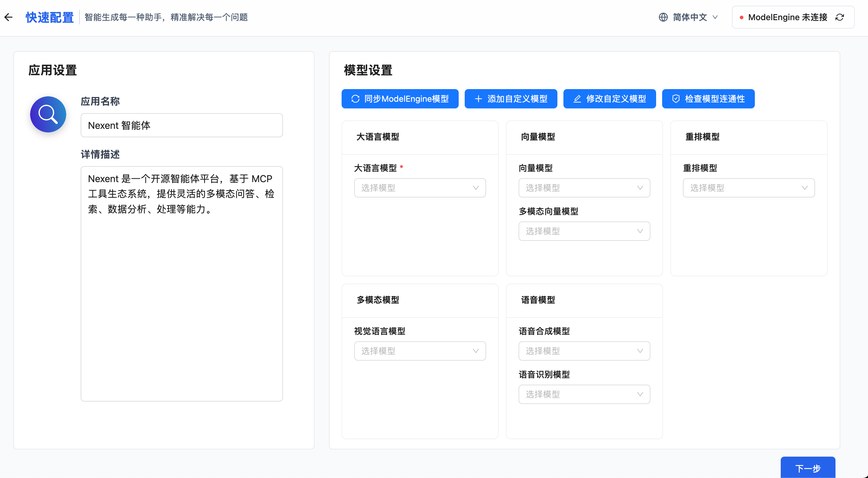Image resolution: width=868 pixels, height=478 pixels.
Task: Click the globe language icon
Action: [663, 17]
